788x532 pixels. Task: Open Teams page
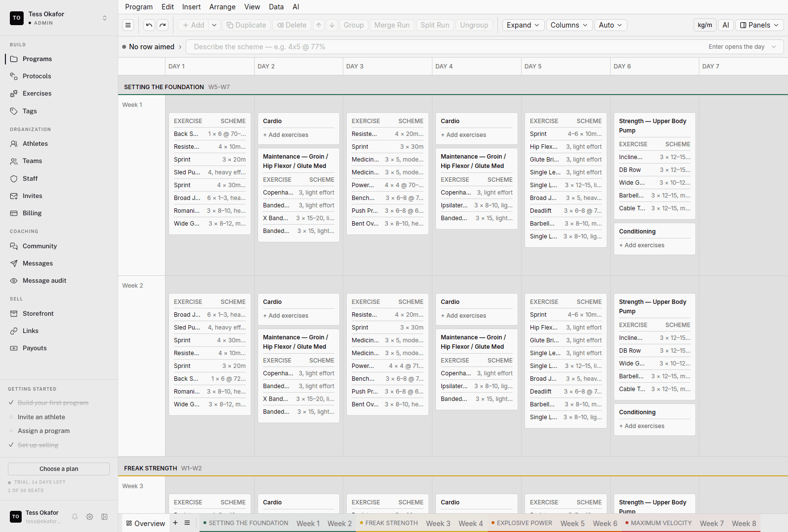point(59,161)
